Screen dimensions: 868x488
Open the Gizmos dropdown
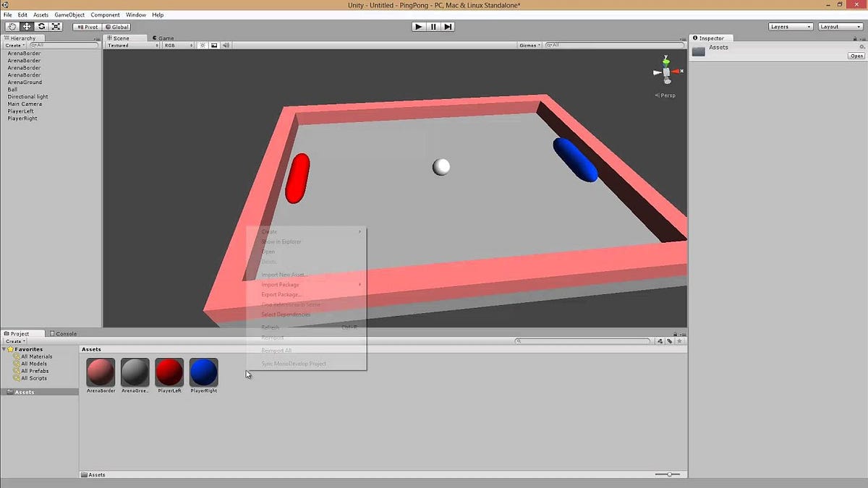(x=530, y=44)
